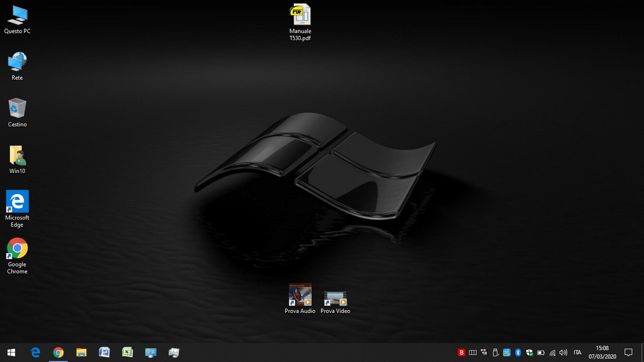
Task: Launch Google Chrome from the desktop
Action: [17, 249]
